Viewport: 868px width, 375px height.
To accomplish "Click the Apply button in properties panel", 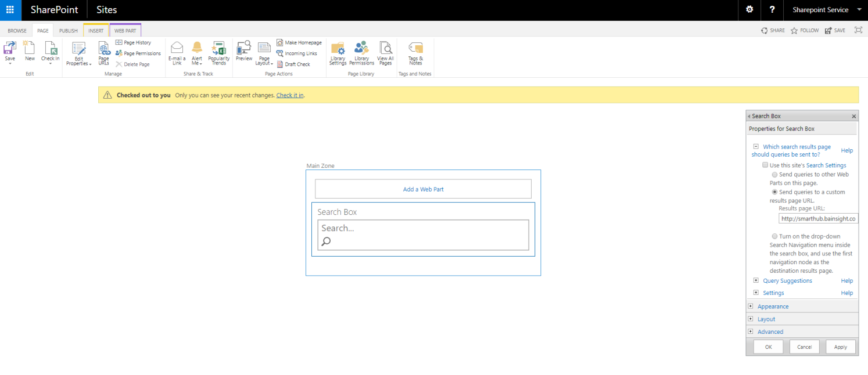I will click(x=840, y=347).
